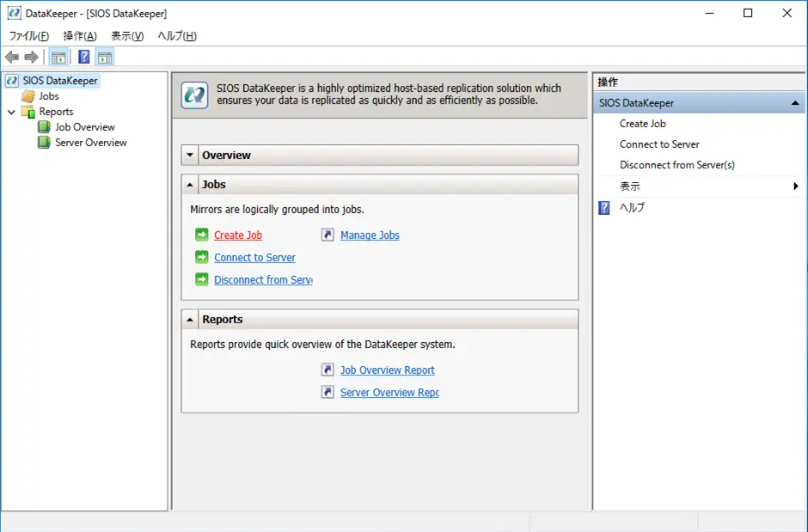The height and width of the screenshot is (532, 808).
Task: Click the 'Reports provide quick overview' description text
Action: coord(322,344)
